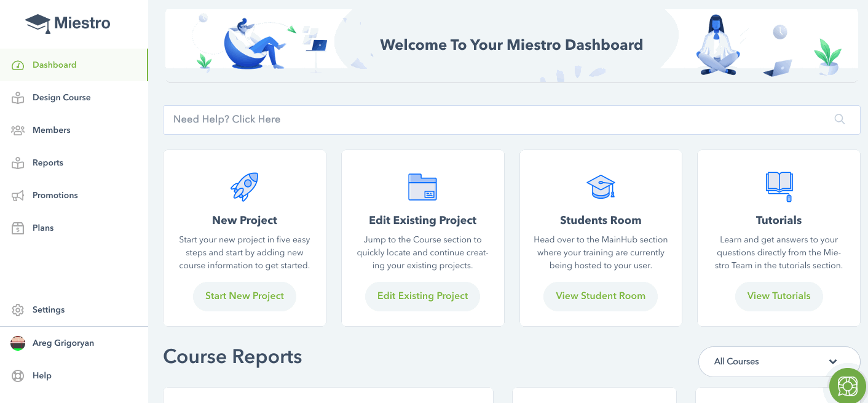Open the Areg Grigoryan account entry

pos(74,343)
